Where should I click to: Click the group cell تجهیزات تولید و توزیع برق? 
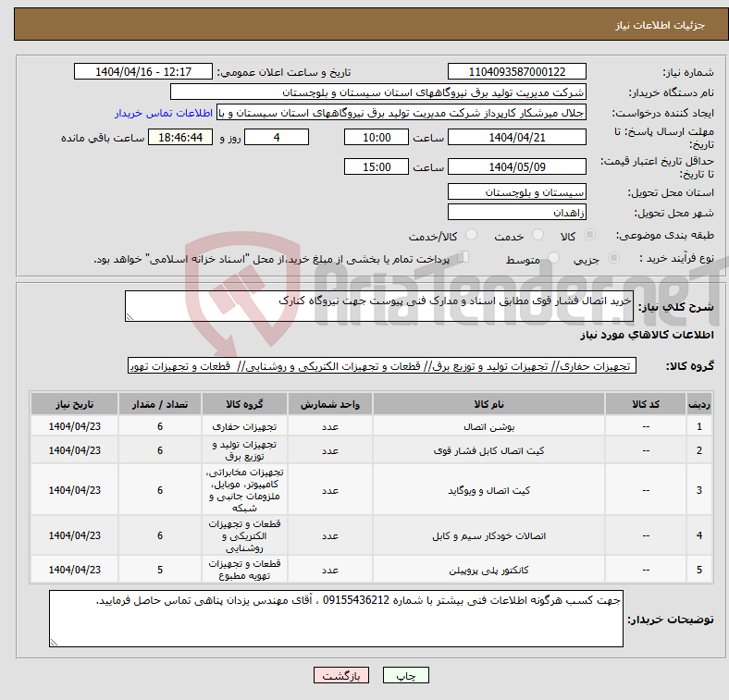click(x=244, y=450)
